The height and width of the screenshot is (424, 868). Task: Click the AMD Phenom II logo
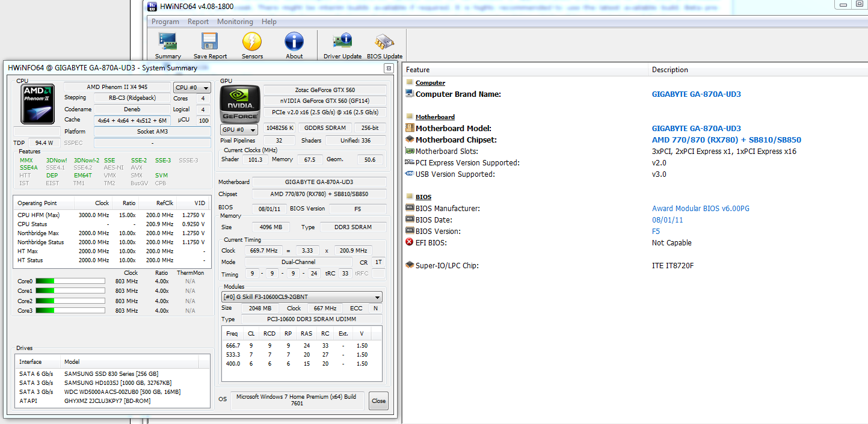(38, 103)
